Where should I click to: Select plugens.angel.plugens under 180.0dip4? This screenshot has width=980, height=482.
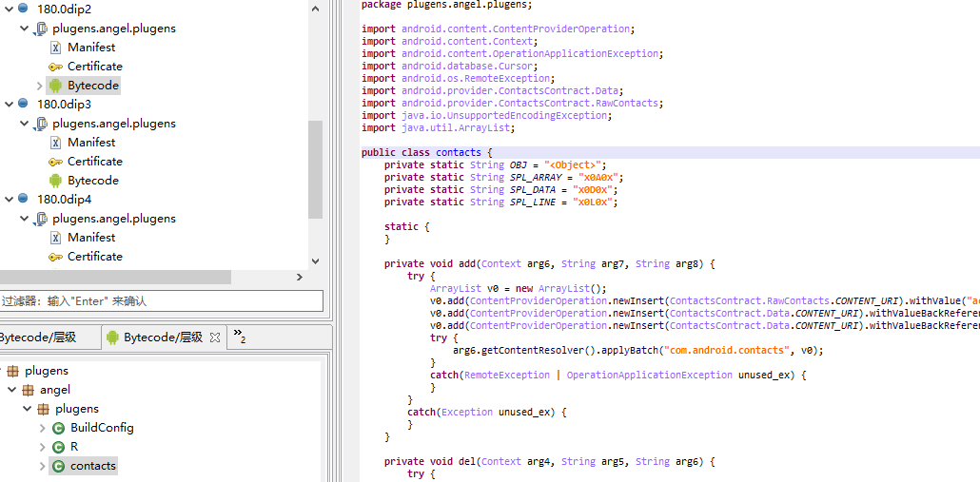click(x=113, y=219)
